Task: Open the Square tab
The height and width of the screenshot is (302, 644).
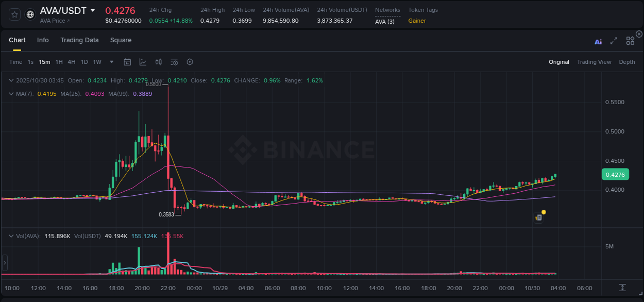Action: coord(121,40)
